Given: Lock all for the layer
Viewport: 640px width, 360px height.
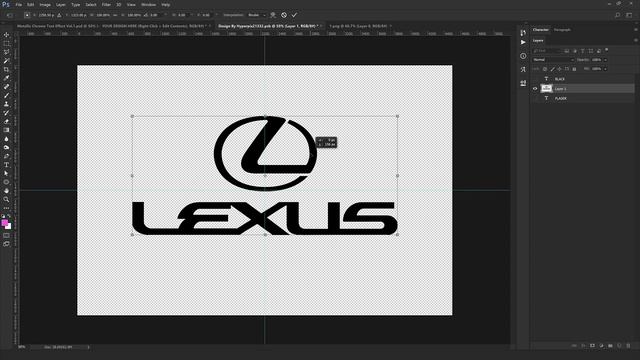Looking at the screenshot, I should [574, 69].
